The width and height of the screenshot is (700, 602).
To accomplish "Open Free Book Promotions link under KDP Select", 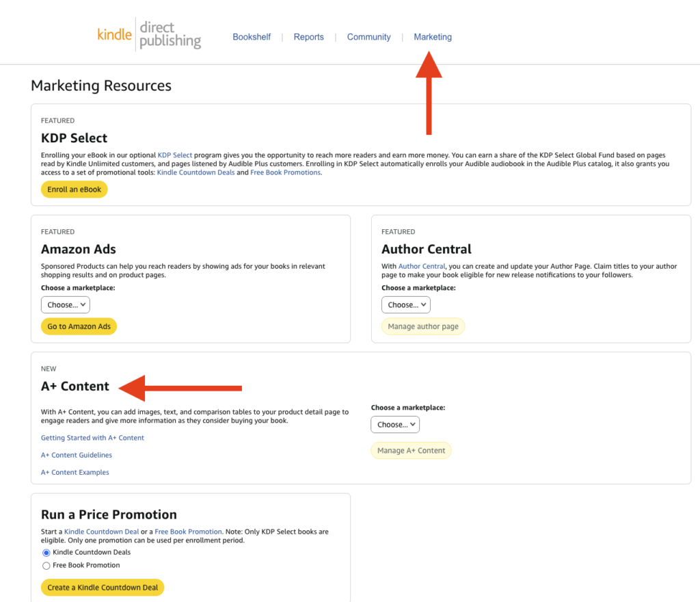I will point(285,172).
